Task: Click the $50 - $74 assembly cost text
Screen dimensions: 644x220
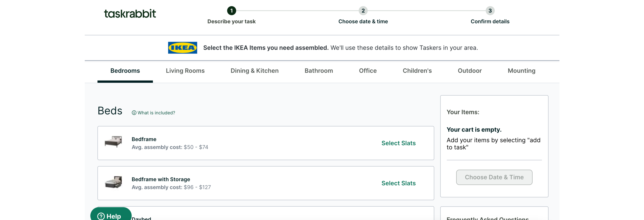Action: (196, 147)
